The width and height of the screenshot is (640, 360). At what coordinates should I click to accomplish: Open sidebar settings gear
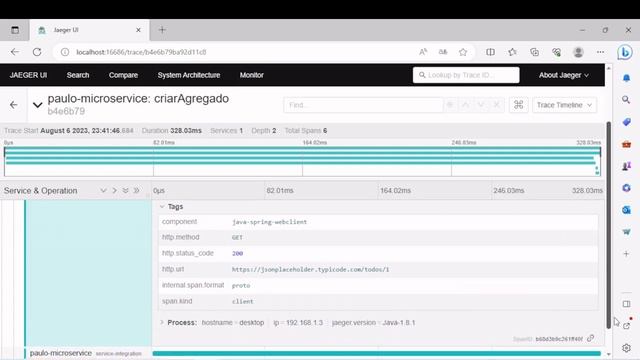coord(627,348)
